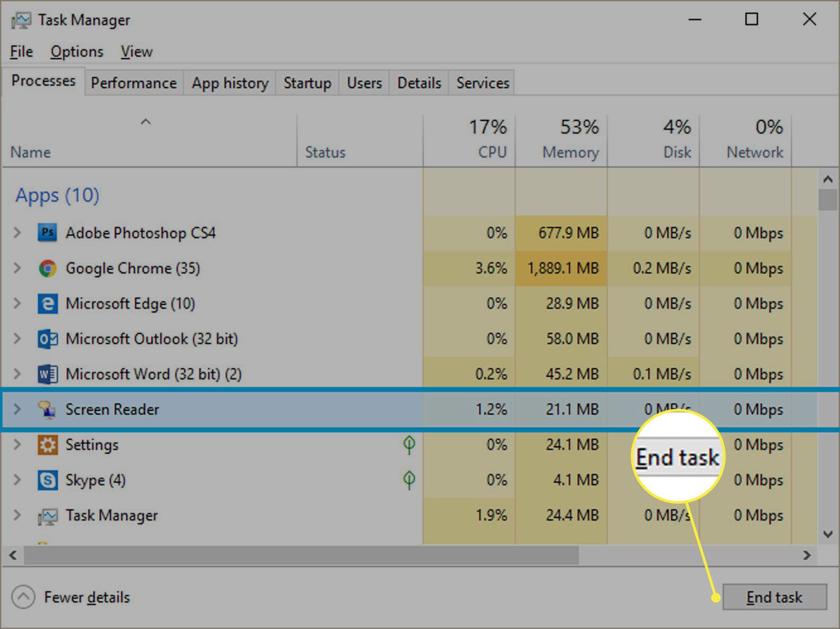
Task: Close the Task Manager window
Action: click(809, 20)
